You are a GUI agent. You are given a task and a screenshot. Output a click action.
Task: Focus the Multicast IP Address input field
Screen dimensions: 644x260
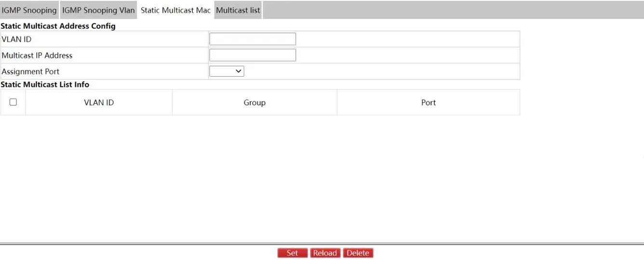[253, 55]
